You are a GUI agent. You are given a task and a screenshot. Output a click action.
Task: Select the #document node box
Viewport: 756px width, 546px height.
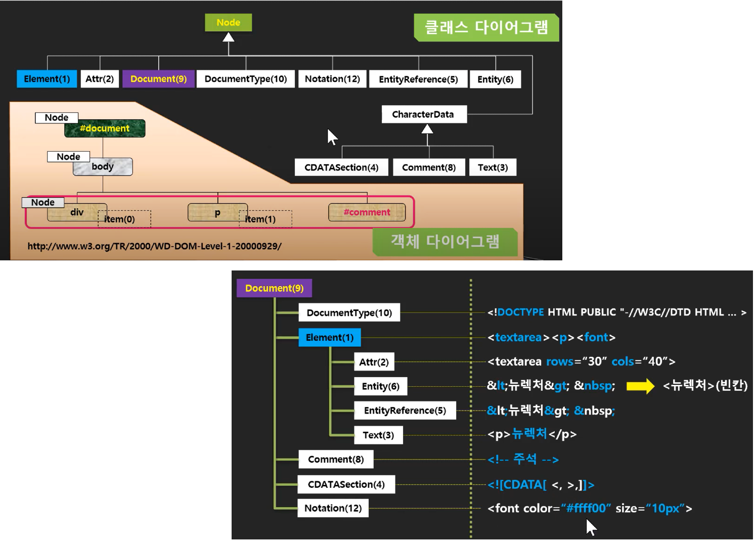click(x=105, y=128)
